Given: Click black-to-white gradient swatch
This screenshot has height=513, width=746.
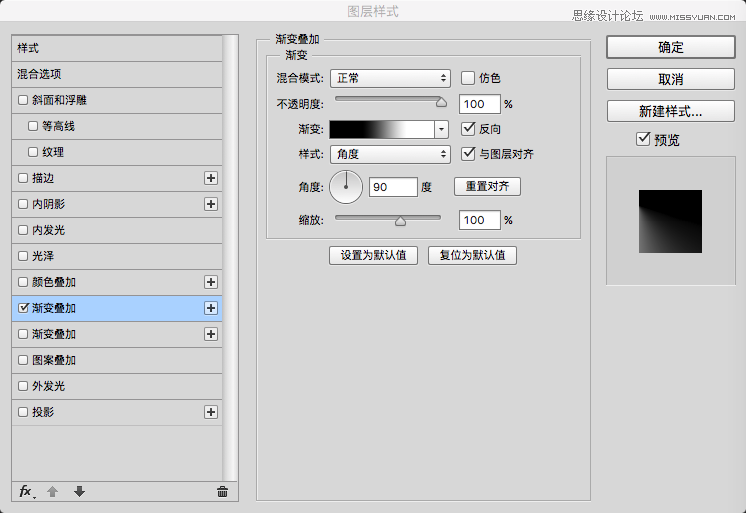Looking at the screenshot, I should [x=382, y=129].
